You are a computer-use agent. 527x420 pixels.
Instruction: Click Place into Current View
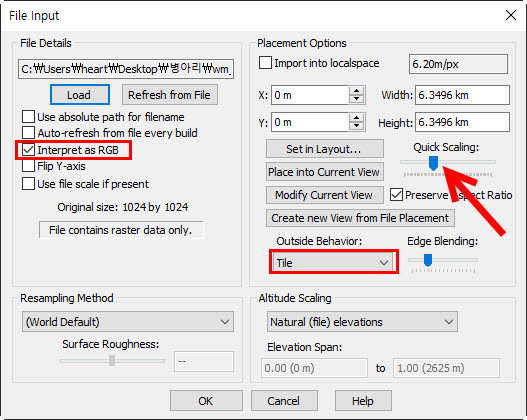point(325,172)
